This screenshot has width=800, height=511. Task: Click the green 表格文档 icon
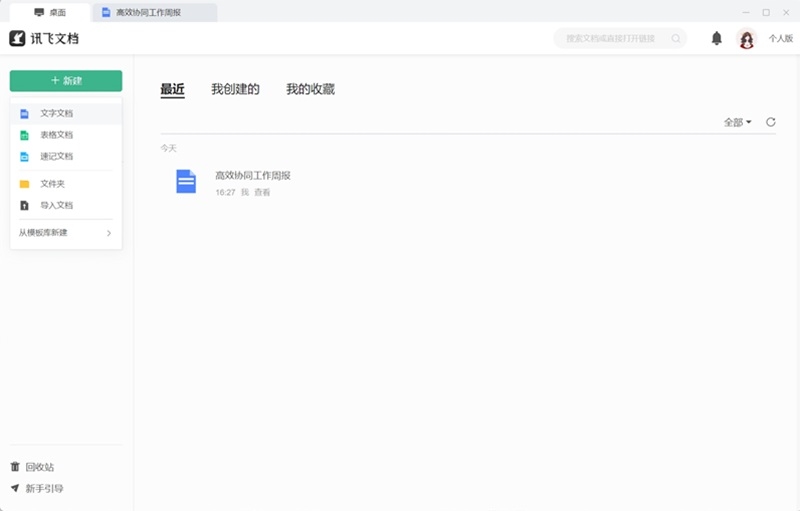point(24,135)
